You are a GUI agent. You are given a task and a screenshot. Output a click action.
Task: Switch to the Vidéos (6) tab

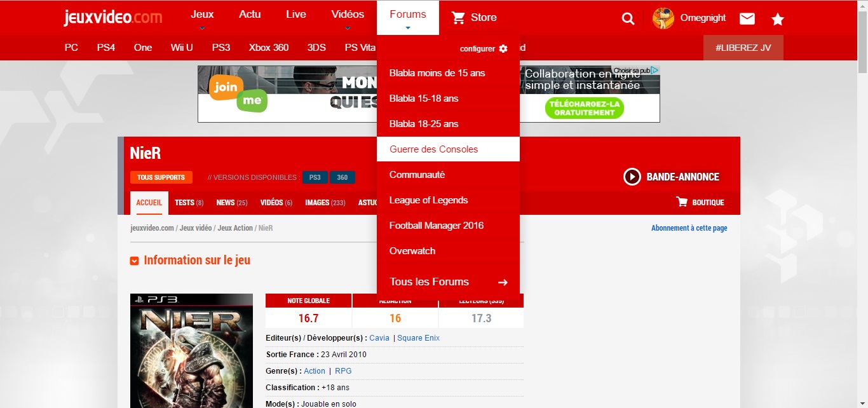coord(276,203)
